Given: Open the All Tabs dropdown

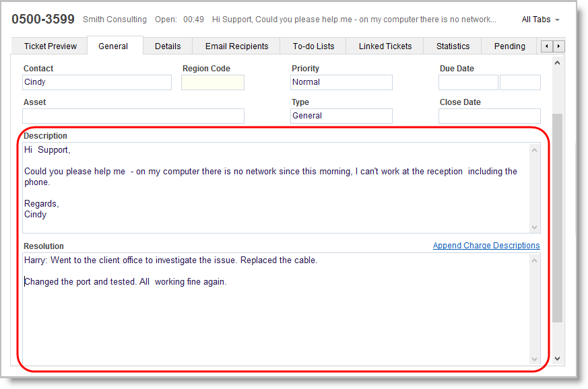Looking at the screenshot, I should tap(540, 20).
